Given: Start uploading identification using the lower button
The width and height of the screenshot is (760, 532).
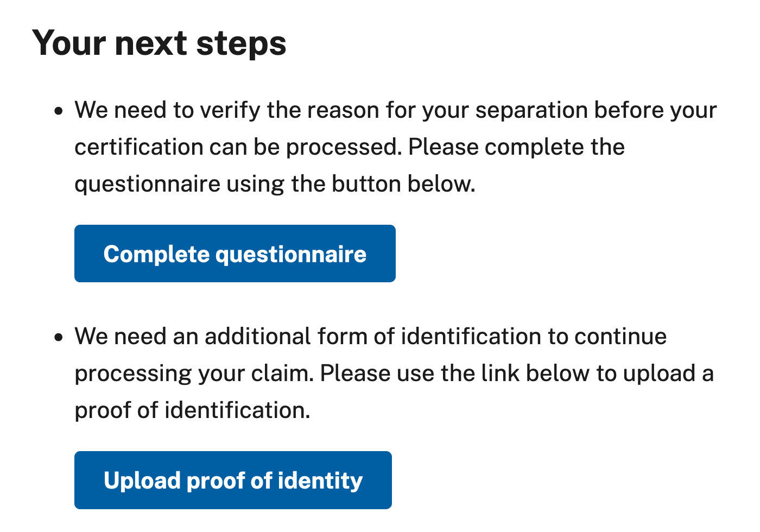Looking at the screenshot, I should [x=232, y=480].
